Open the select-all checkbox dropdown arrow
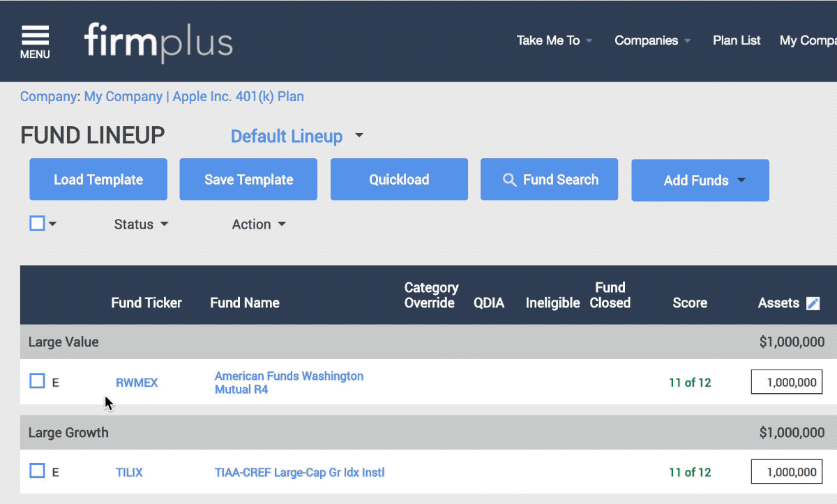The height and width of the screenshot is (504, 837). pyautogui.click(x=52, y=224)
